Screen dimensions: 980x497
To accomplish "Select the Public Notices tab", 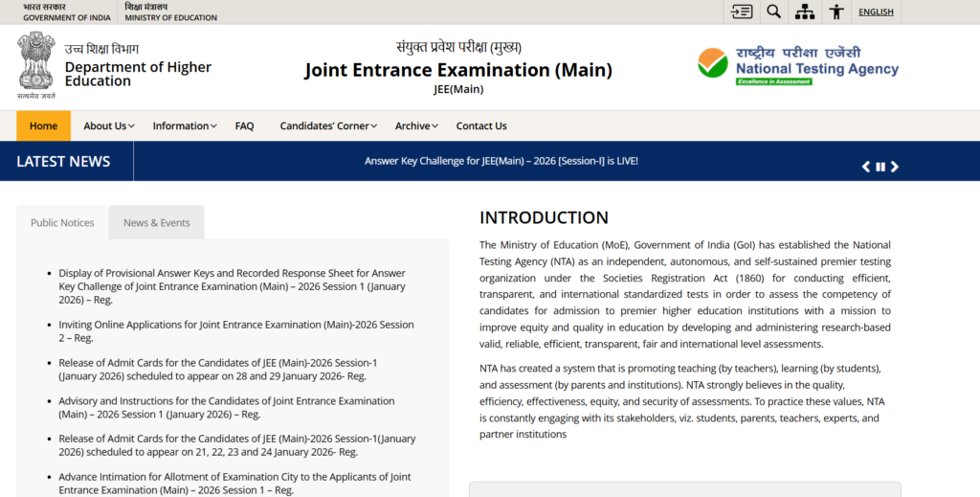I will click(x=62, y=222).
